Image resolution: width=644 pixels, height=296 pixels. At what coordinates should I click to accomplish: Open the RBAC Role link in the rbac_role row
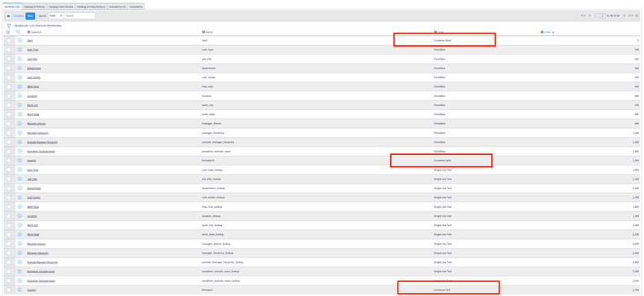(33, 86)
